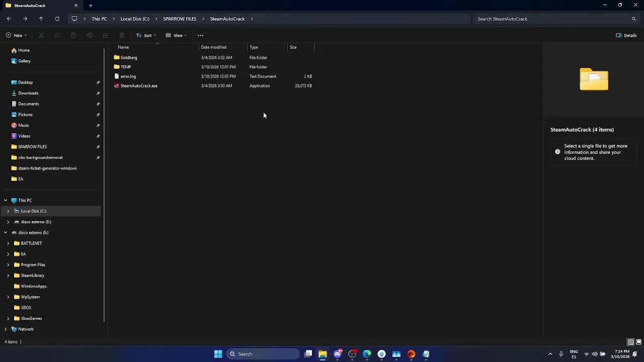
Task: Sort by the Name column header
Action: [123, 47]
